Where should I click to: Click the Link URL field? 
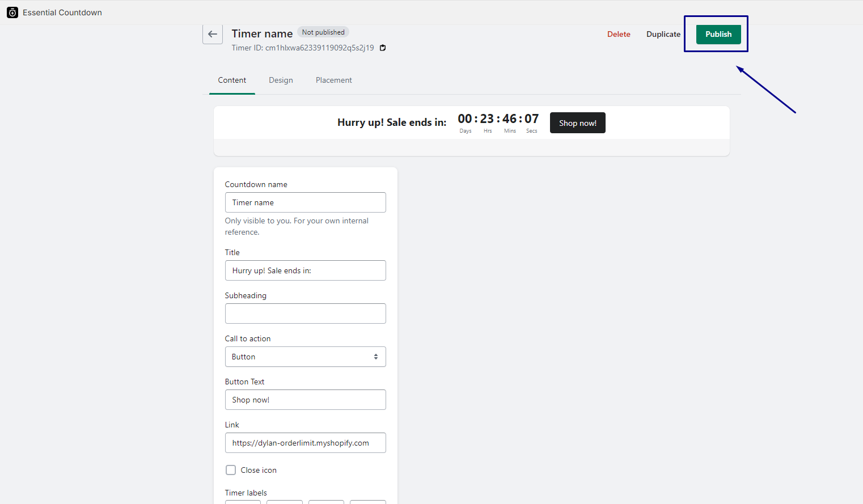click(306, 443)
